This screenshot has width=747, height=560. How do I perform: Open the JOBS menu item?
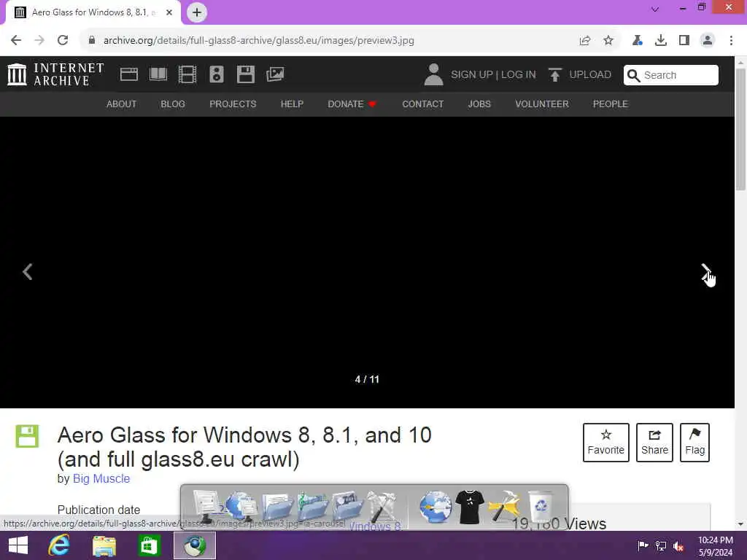pyautogui.click(x=479, y=104)
